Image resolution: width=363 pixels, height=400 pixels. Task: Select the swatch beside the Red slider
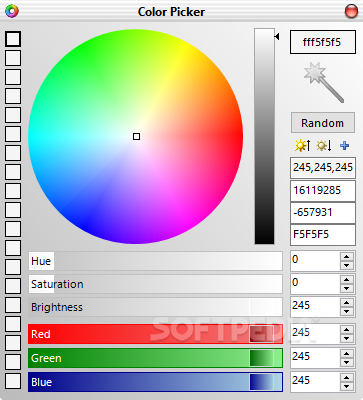tap(13, 343)
